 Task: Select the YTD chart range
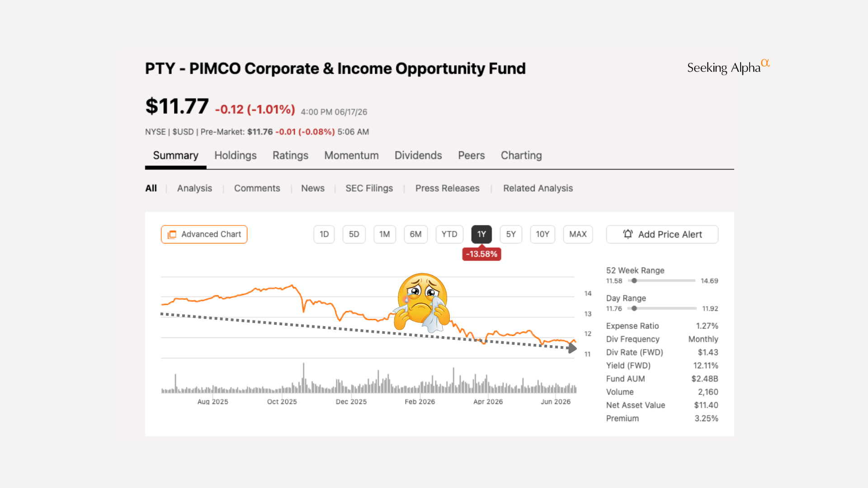click(x=449, y=234)
